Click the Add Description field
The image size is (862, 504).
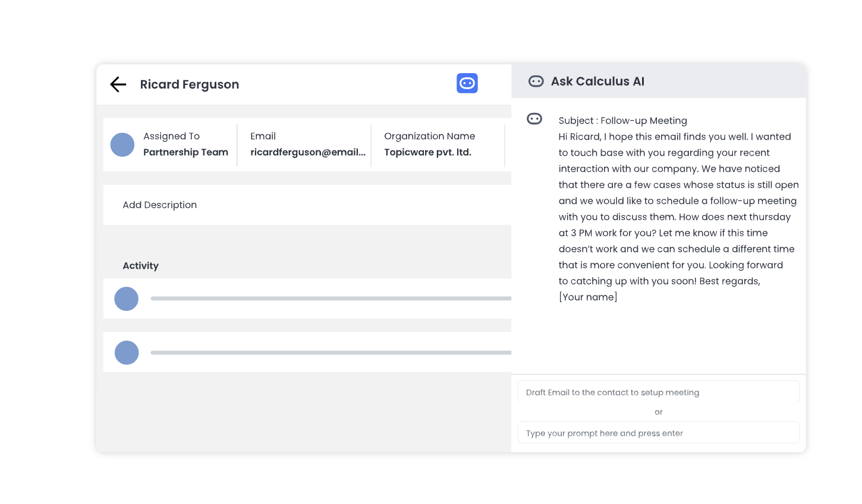307,205
